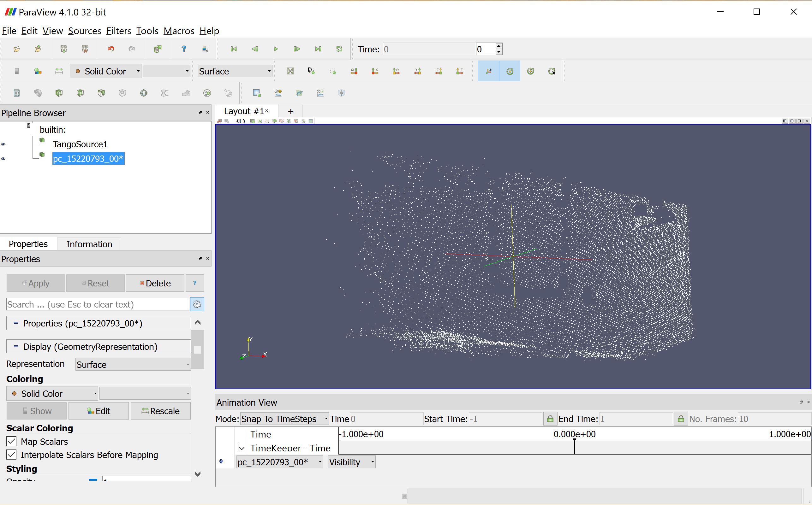Viewport: 812px width, 505px height.
Task: Open the File menu
Action: click(x=9, y=31)
